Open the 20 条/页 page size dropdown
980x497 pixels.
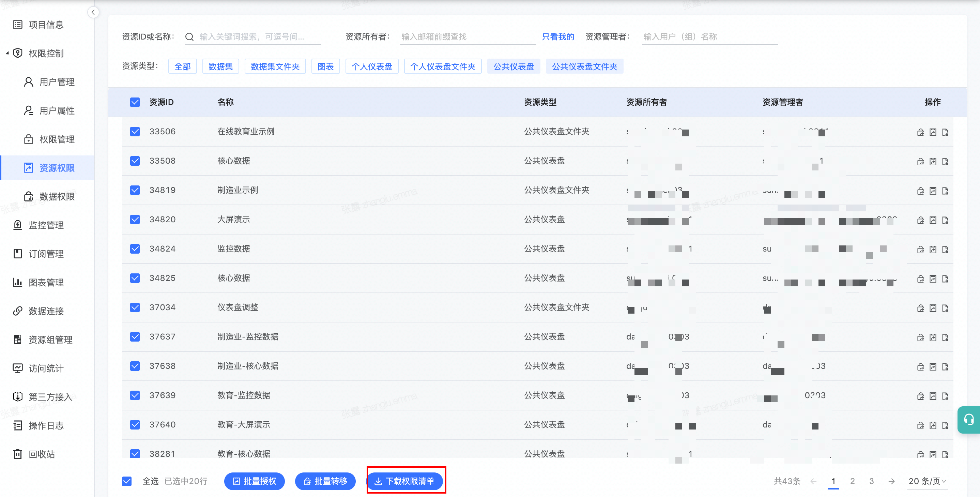click(927, 481)
